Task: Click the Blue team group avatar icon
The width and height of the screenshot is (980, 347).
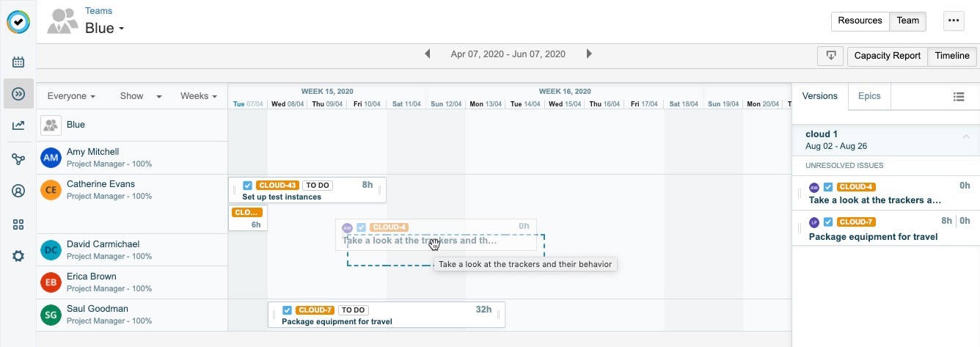Action: [51, 125]
